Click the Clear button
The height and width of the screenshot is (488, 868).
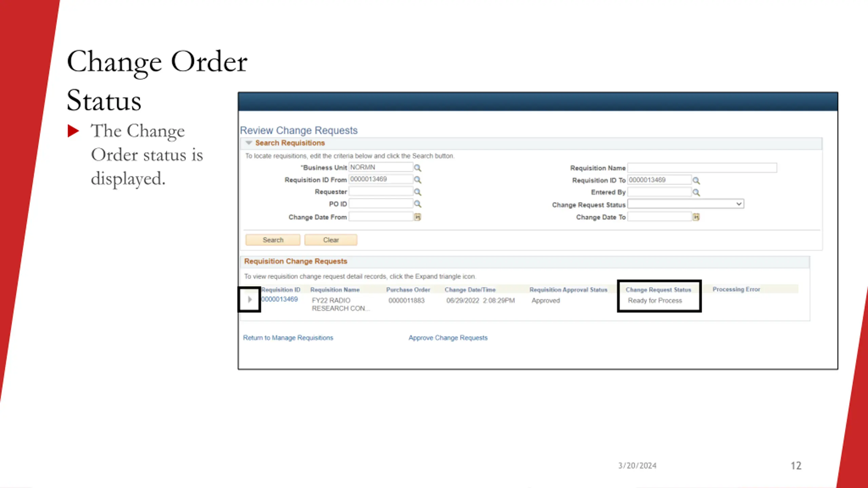331,240
